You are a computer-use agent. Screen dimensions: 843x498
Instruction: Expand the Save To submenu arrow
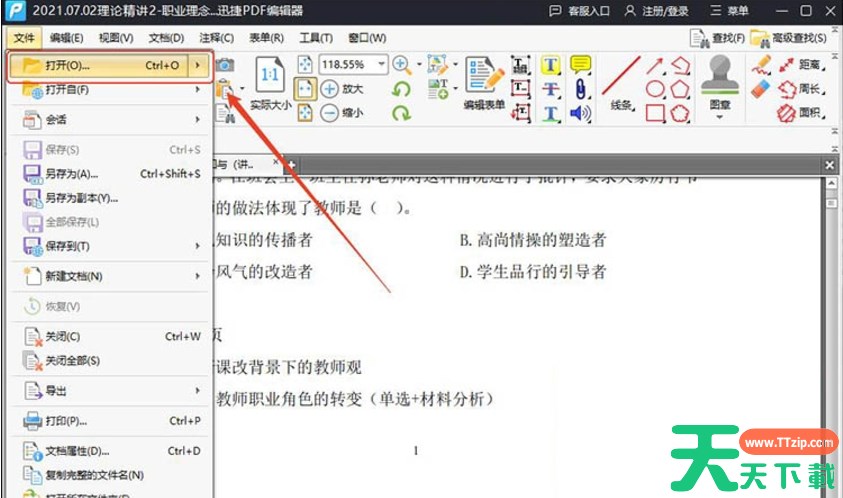point(198,246)
